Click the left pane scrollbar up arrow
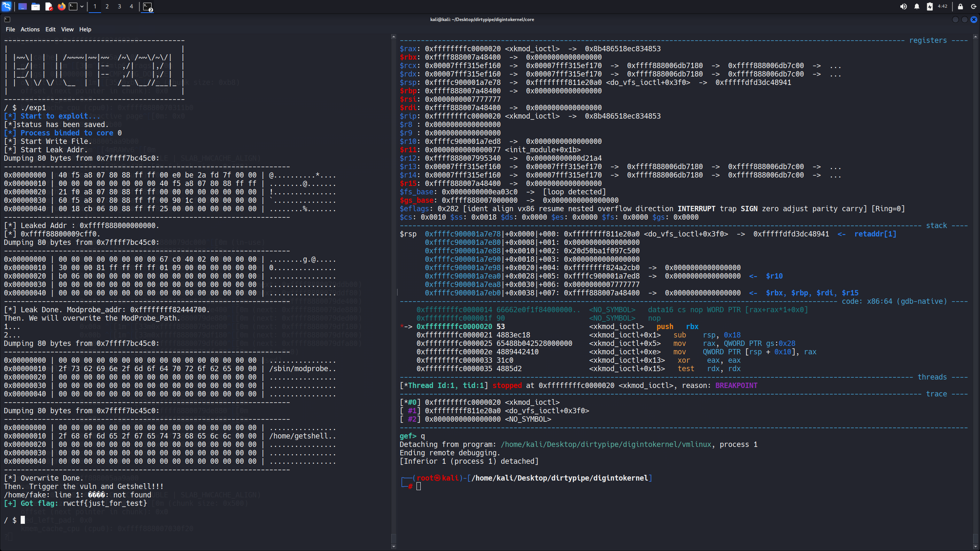Viewport: 980px width, 551px height. [394, 37]
